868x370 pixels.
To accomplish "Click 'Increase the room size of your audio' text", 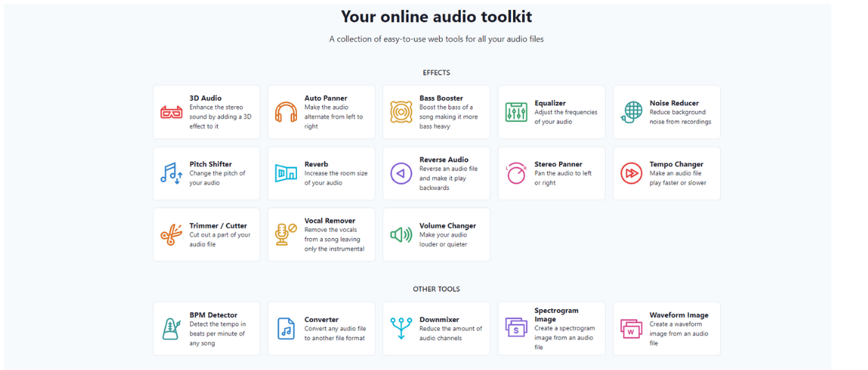I will 336,178.
